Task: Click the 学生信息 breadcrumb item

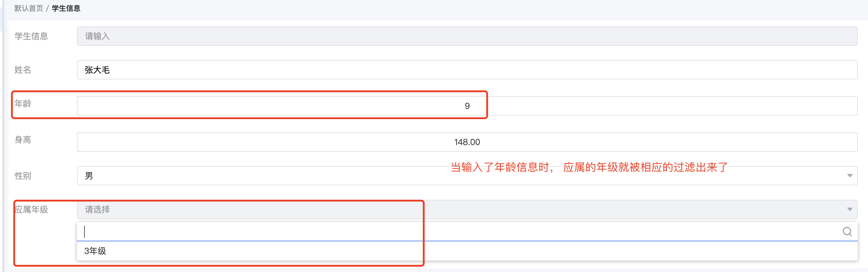Action: 66,8
